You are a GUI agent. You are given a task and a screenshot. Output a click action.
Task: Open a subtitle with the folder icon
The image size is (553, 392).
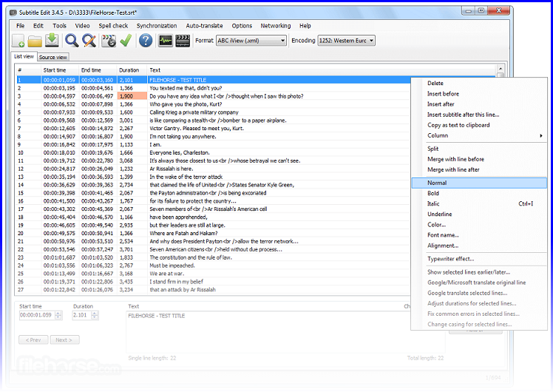[35, 41]
